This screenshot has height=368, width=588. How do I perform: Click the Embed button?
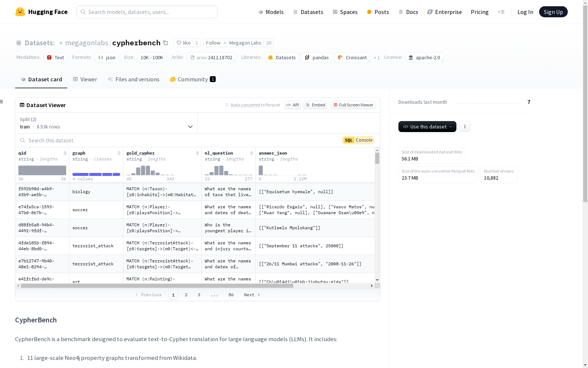(x=315, y=105)
